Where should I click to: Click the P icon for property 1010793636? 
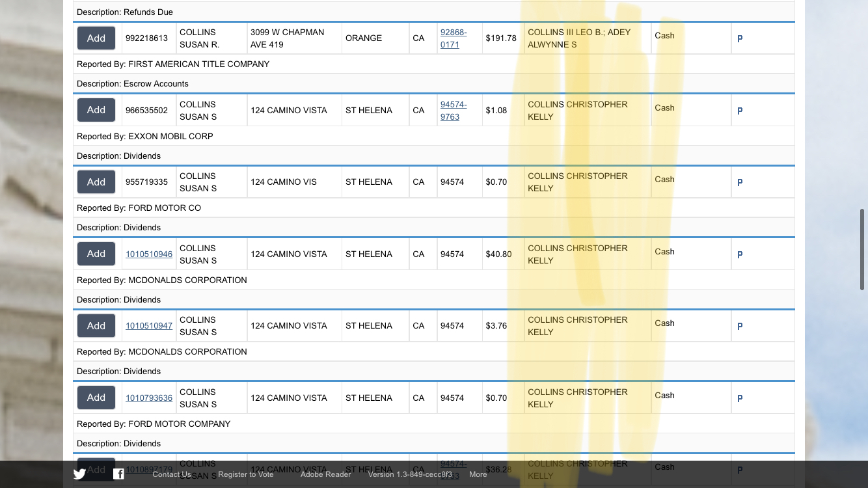tap(740, 399)
